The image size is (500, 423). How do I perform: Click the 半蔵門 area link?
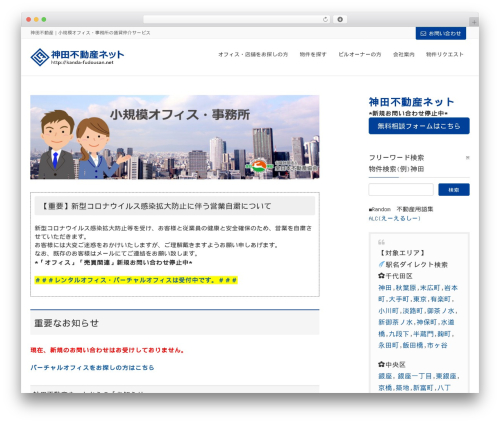click(423, 334)
